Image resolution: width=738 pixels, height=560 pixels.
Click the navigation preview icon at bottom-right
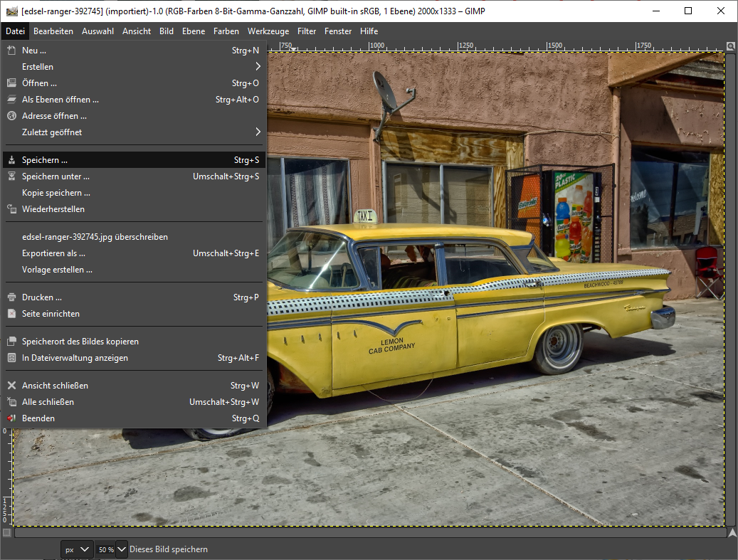pos(731,532)
